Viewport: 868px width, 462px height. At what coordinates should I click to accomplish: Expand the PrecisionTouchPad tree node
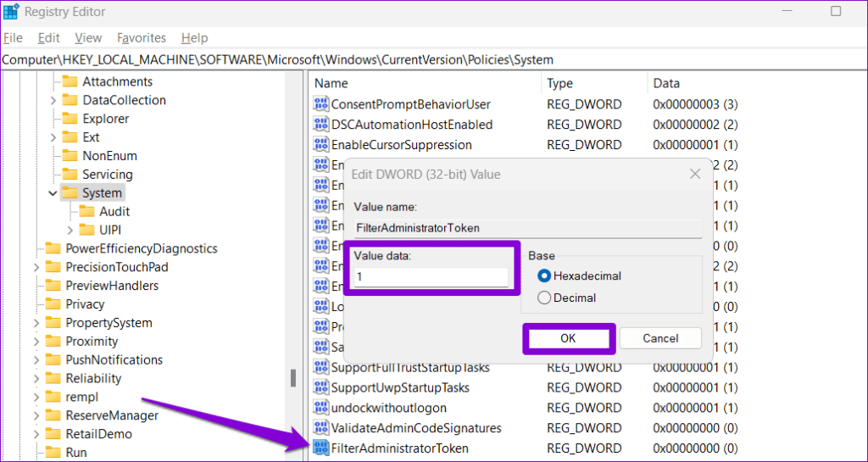(36, 267)
